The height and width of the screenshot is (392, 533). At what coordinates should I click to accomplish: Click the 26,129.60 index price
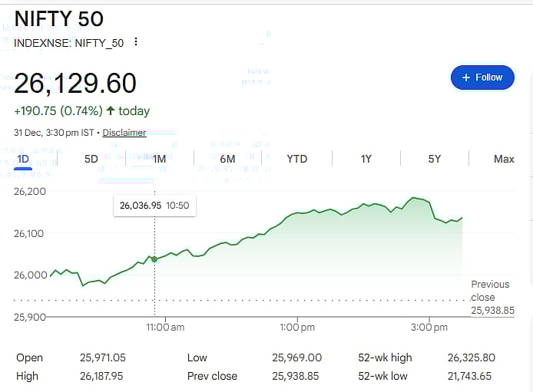[75, 83]
